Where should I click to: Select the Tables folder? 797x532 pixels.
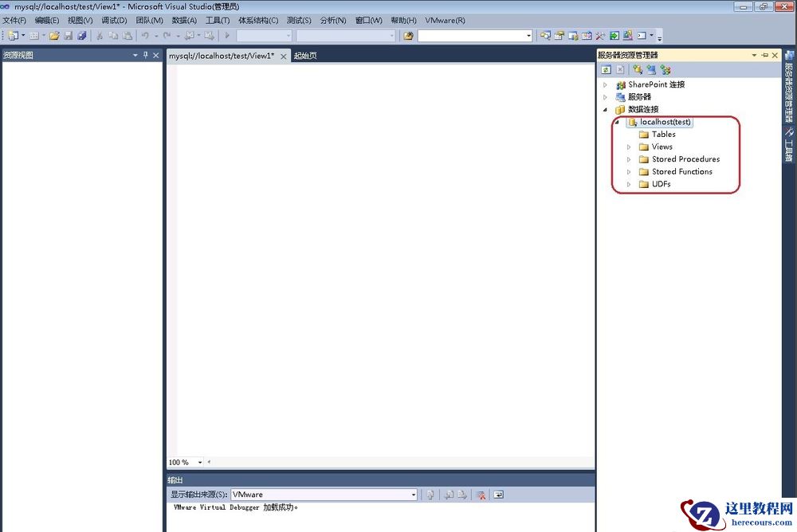pyautogui.click(x=663, y=134)
